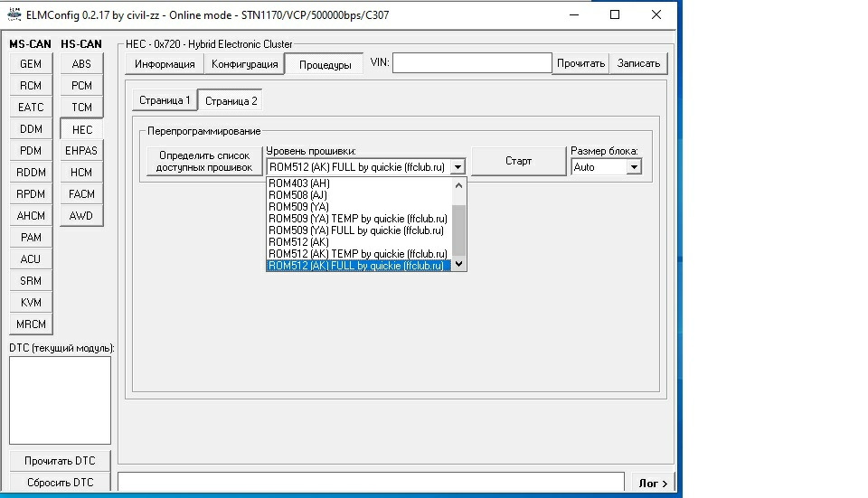Click the Записать VIN button

(639, 63)
